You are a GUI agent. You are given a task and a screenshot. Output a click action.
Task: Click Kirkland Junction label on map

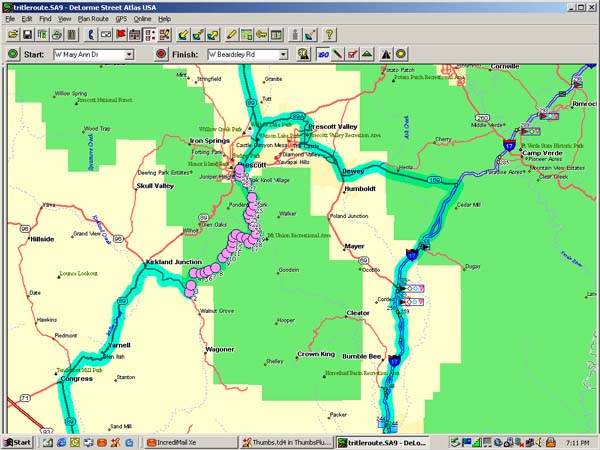pos(174,262)
